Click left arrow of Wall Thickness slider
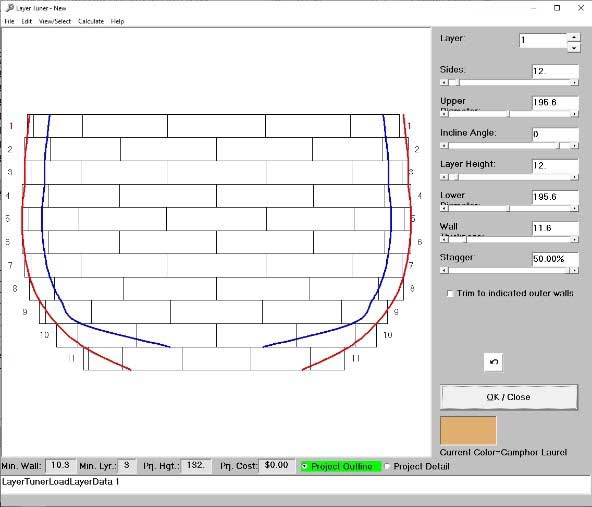This screenshot has height=507, width=592. coord(444,239)
